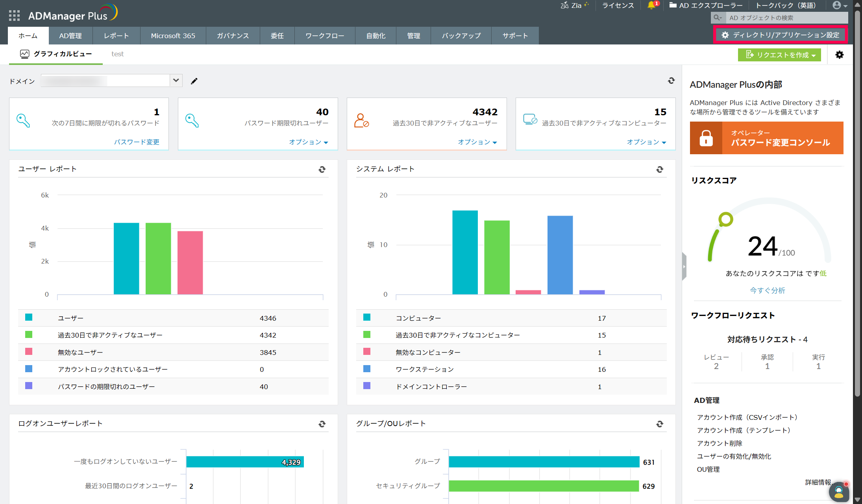This screenshot has height=504, width=862.
Task: Collapse the right side panel handle
Action: coord(684,267)
